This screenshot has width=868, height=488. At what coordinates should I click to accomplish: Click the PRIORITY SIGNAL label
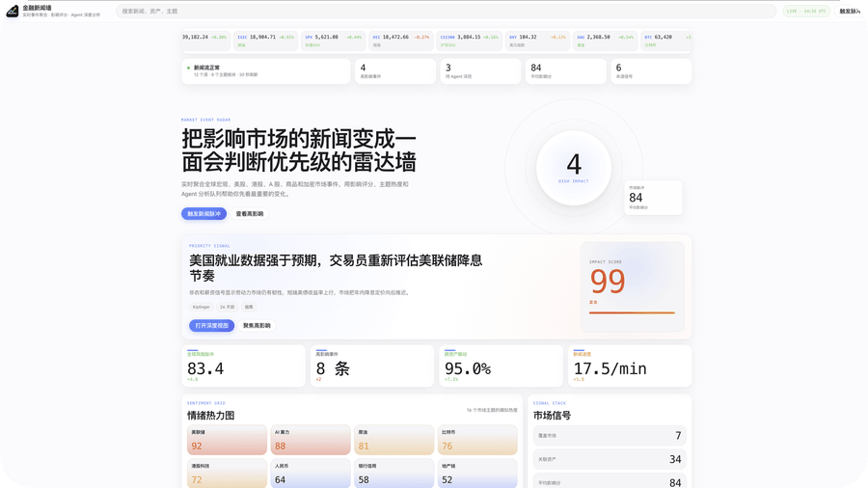pyautogui.click(x=209, y=246)
